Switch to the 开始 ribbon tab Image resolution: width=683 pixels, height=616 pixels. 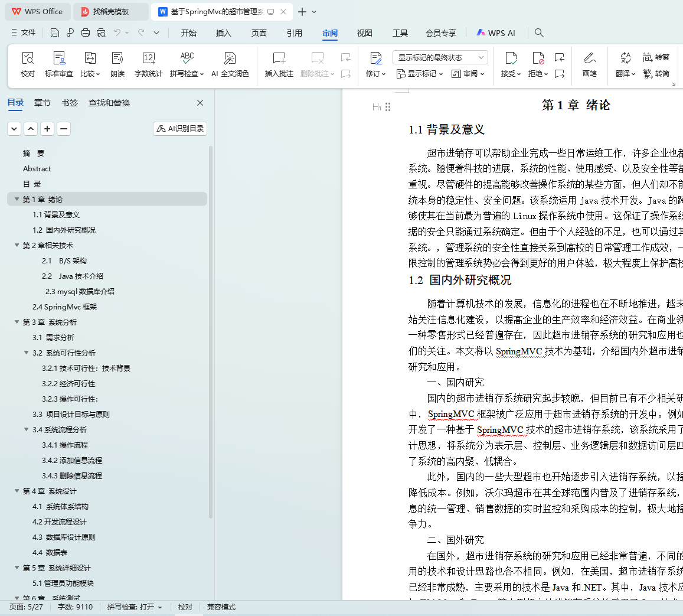[x=189, y=33]
